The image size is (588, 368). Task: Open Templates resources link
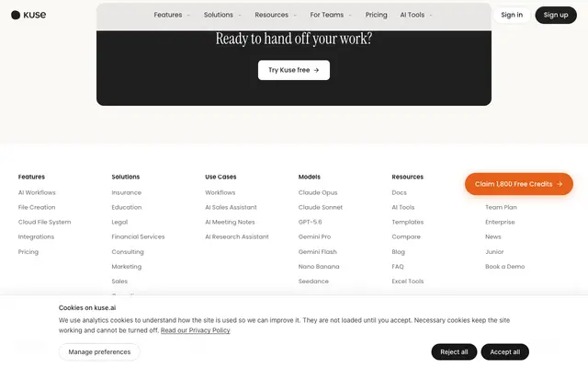click(x=408, y=223)
